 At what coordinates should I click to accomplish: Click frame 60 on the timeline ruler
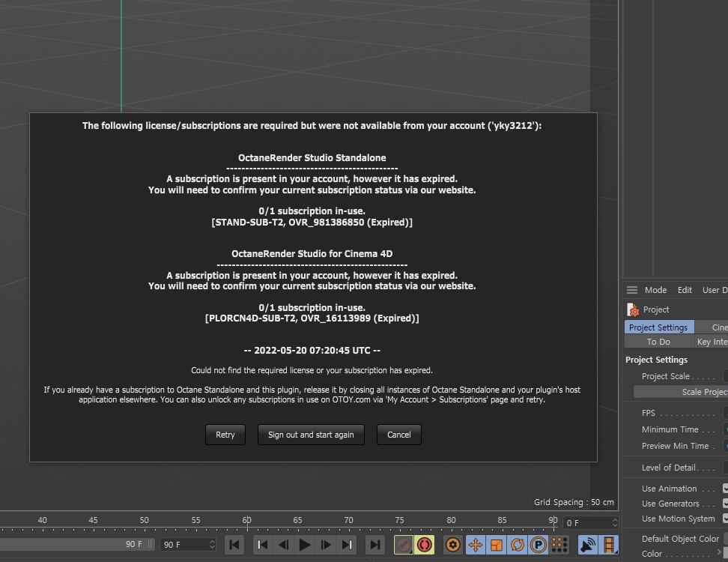coord(246,520)
